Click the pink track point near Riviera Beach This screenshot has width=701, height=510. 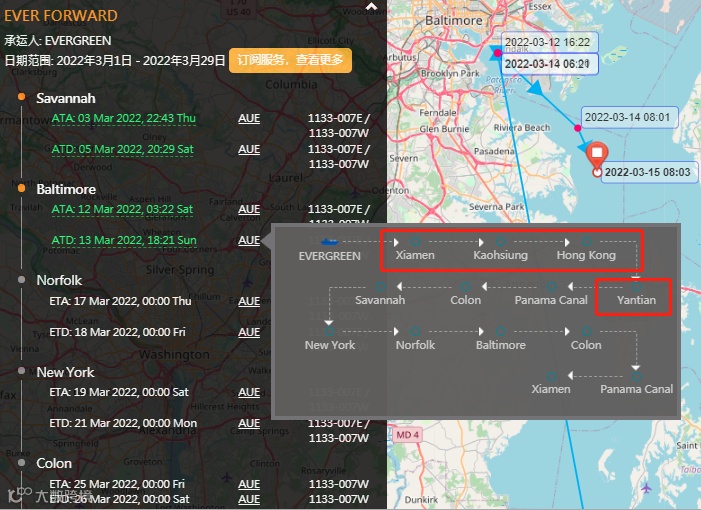(x=578, y=128)
